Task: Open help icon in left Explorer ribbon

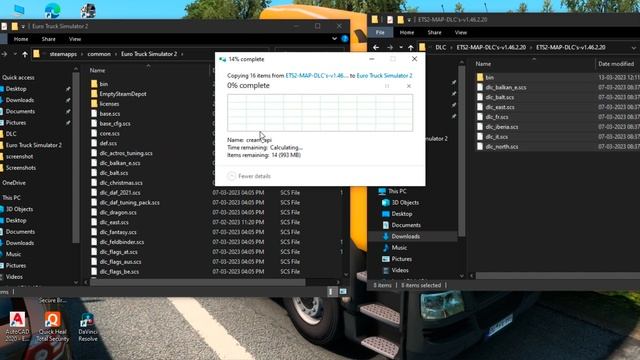Action: coord(345,39)
